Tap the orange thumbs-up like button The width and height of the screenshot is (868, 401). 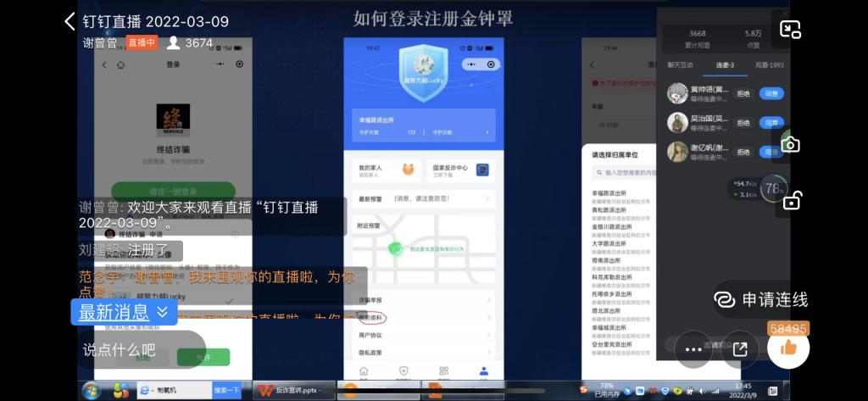pyautogui.click(x=788, y=348)
